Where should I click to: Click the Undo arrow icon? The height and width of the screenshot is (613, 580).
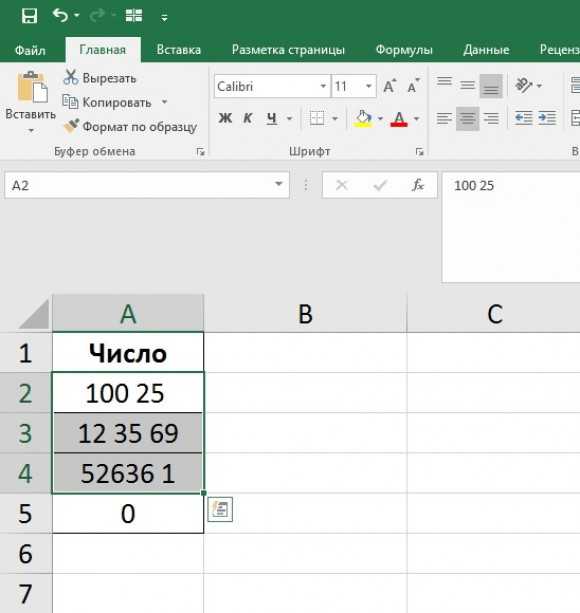pos(61,16)
